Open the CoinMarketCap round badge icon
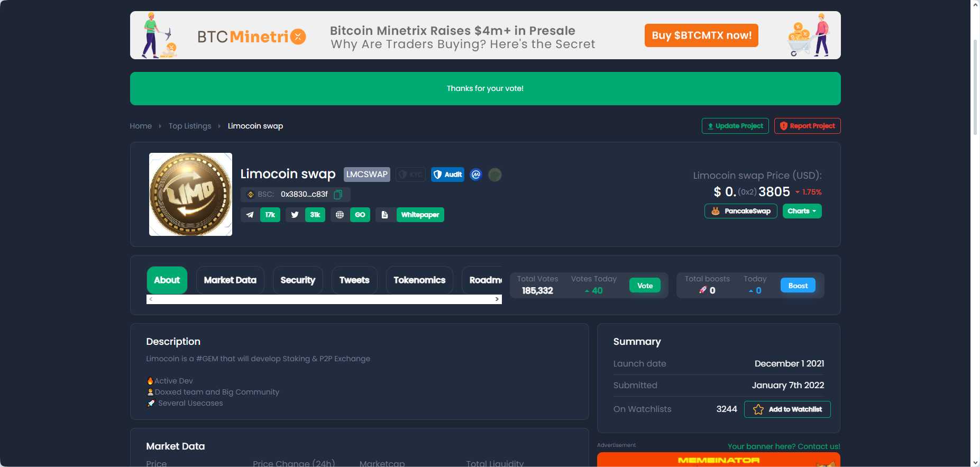 (476, 175)
